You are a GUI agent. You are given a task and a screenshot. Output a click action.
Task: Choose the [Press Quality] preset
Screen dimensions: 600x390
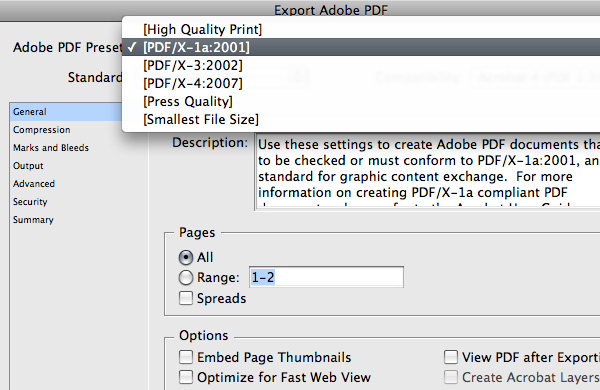coord(361,101)
